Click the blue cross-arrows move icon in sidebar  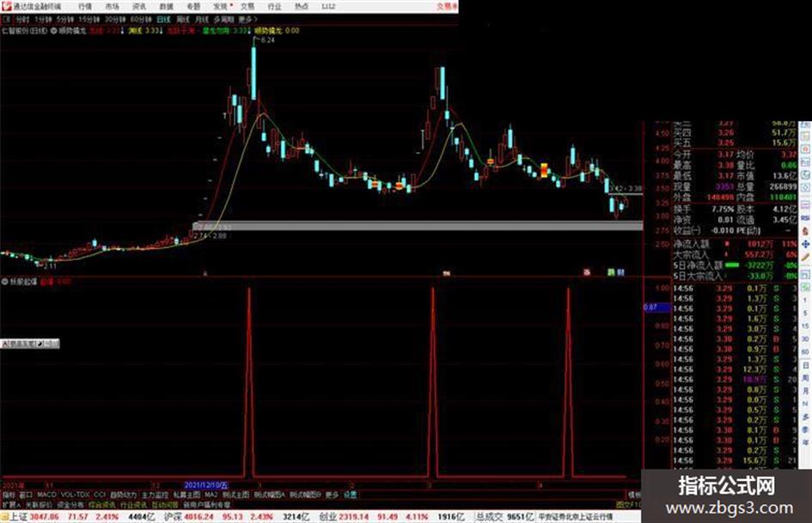(805, 245)
